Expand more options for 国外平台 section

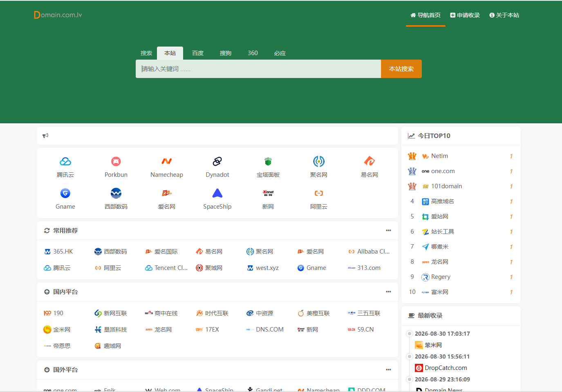click(388, 370)
